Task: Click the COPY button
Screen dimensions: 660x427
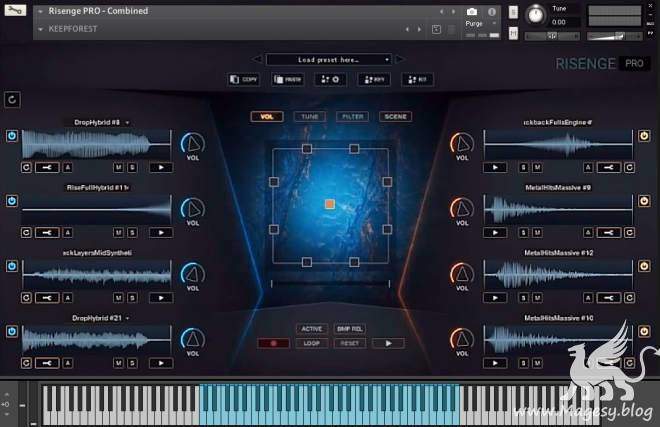Action: click(244, 79)
